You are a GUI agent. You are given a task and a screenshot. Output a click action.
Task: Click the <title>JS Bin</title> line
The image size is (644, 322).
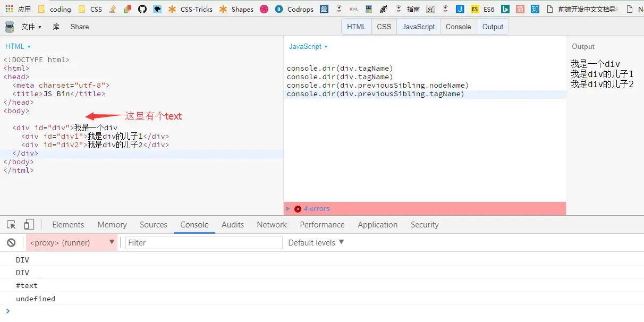pos(59,94)
